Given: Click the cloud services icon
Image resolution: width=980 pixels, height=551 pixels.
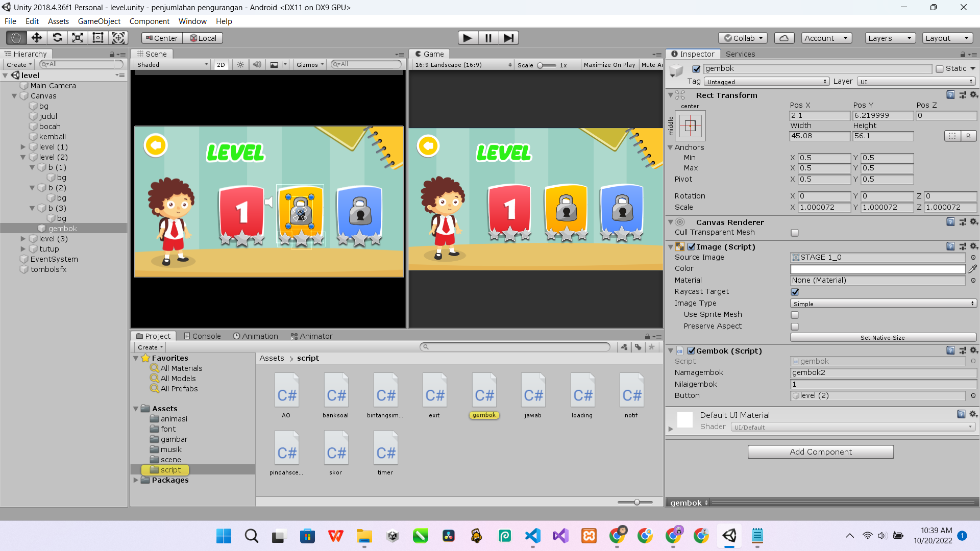Looking at the screenshot, I should [784, 38].
